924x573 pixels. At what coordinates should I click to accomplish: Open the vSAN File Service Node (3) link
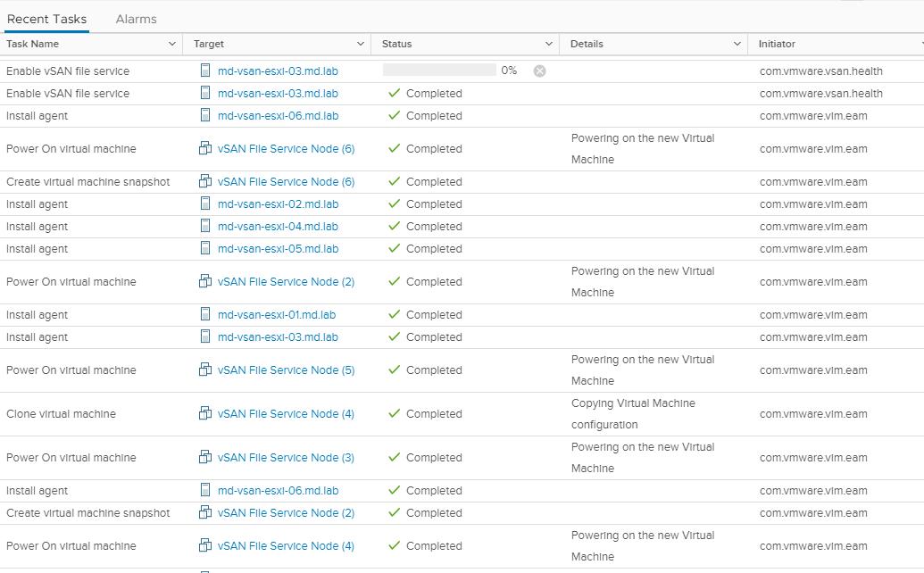(286, 458)
